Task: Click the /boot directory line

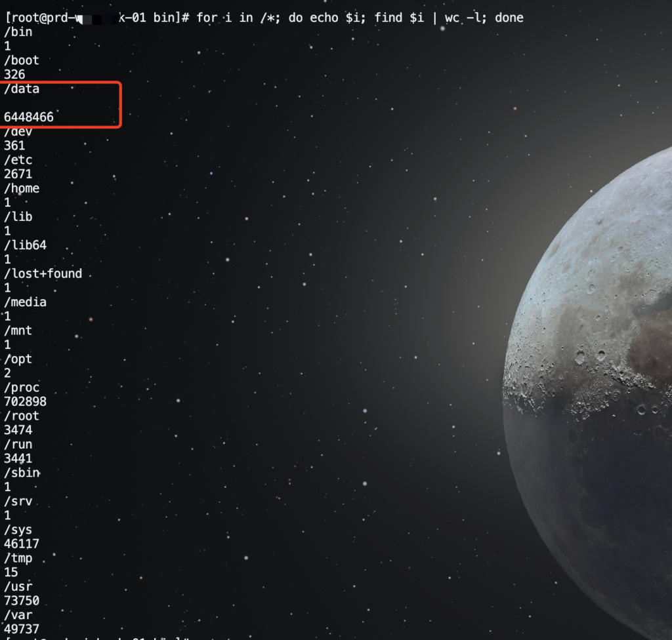Action: click(22, 60)
